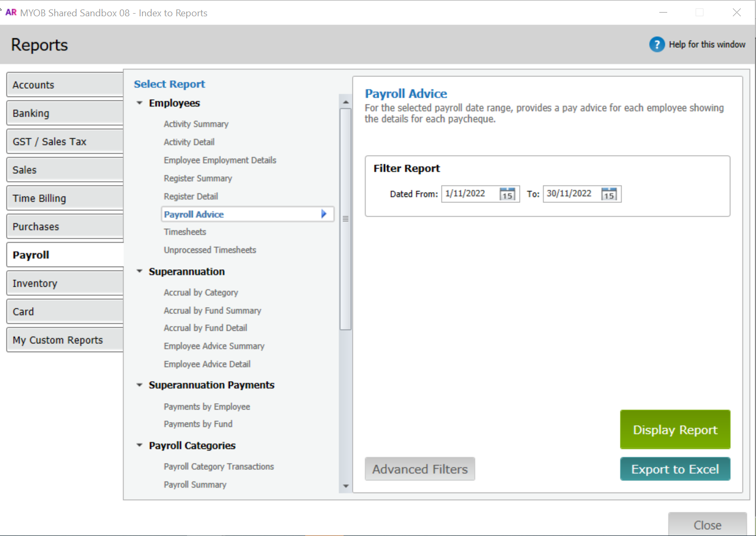
Task: Select the Activity Summary report
Action: click(196, 124)
